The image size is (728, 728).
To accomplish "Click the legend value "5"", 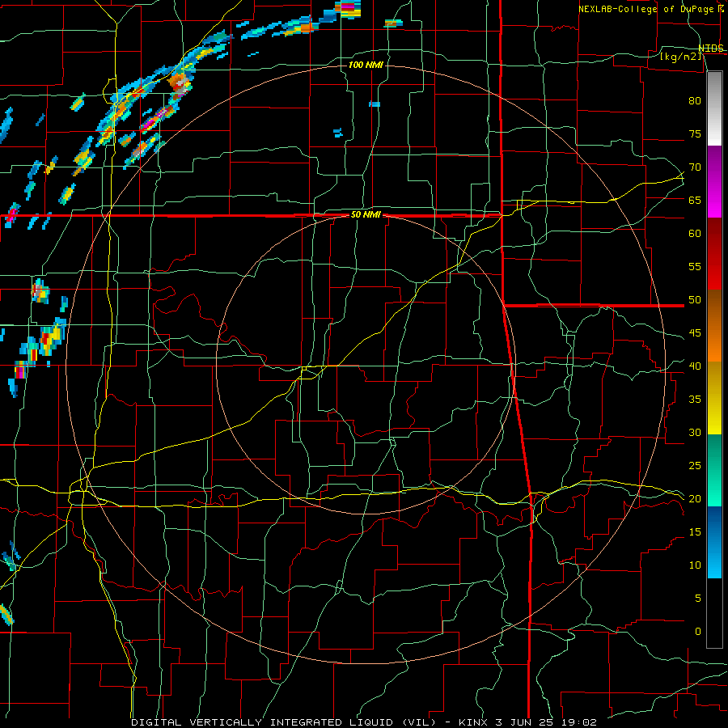I will (x=697, y=598).
